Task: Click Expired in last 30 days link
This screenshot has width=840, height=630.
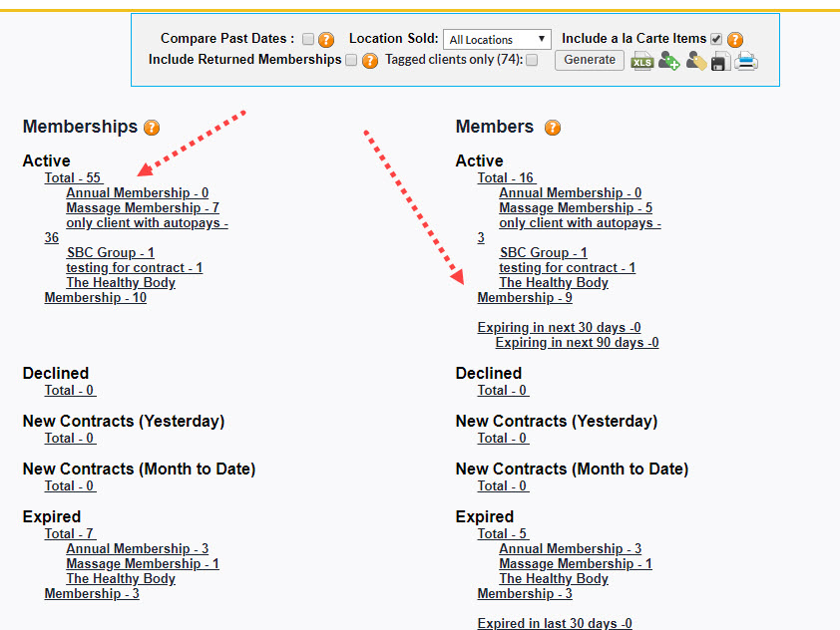Action: pyautogui.click(x=554, y=623)
